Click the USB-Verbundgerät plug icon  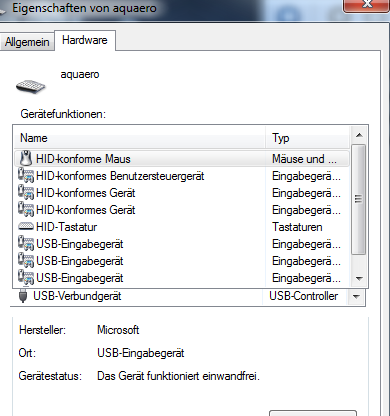point(23,296)
